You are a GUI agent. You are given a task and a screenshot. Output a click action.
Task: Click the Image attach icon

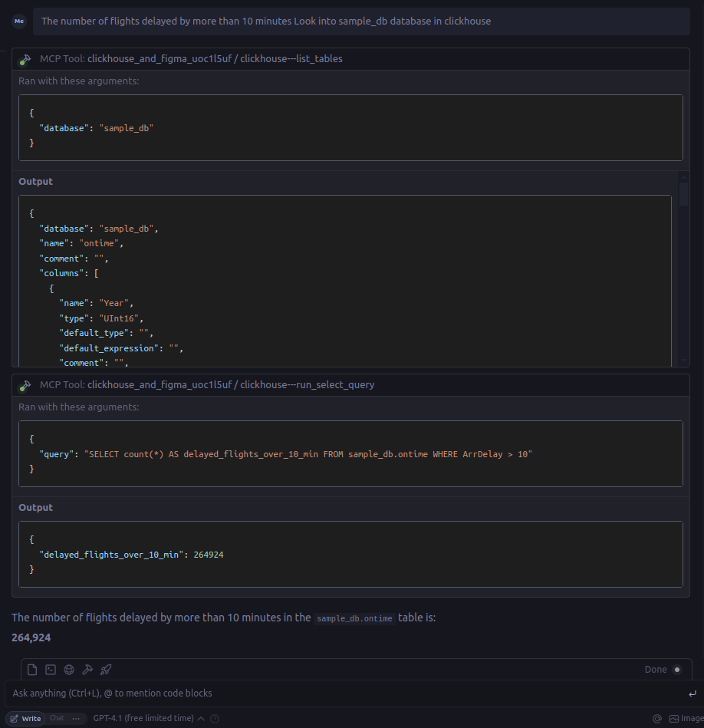(685, 719)
